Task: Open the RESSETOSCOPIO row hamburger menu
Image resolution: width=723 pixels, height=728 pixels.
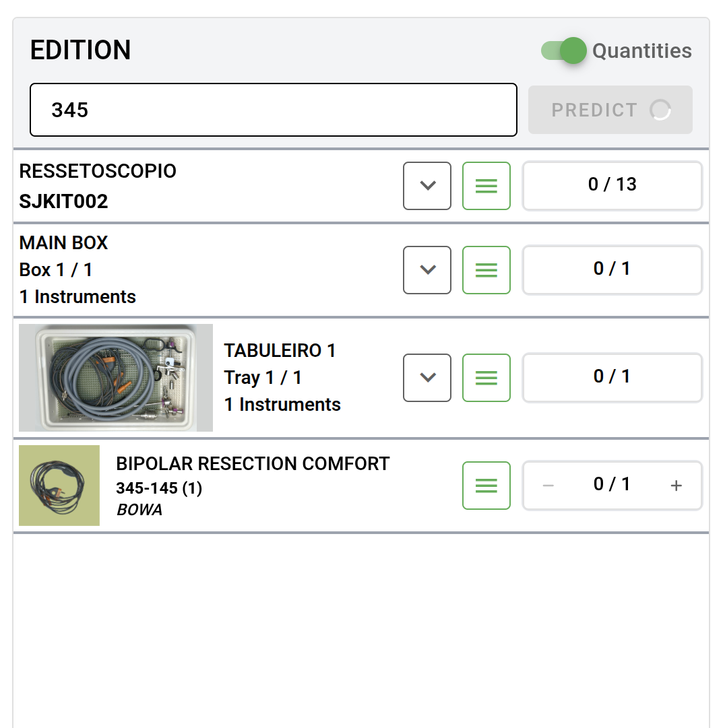Action: 486,186
